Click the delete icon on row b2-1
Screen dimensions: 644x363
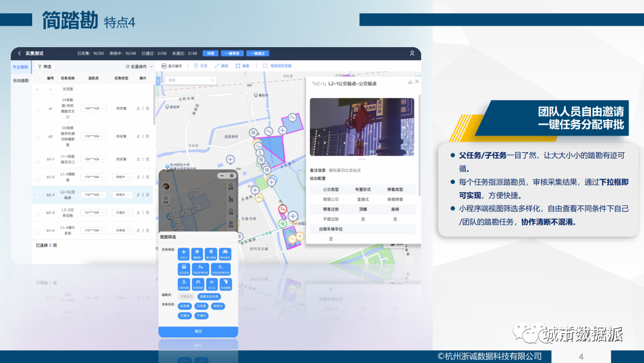coord(148,193)
